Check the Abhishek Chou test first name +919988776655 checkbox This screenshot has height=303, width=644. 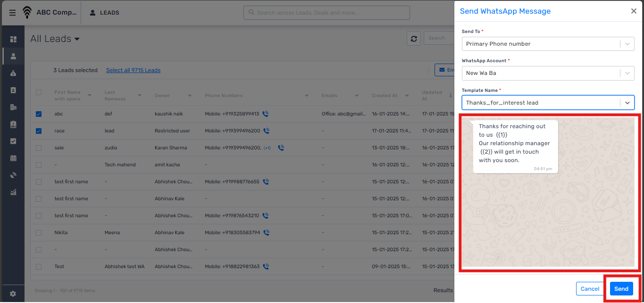39,181
